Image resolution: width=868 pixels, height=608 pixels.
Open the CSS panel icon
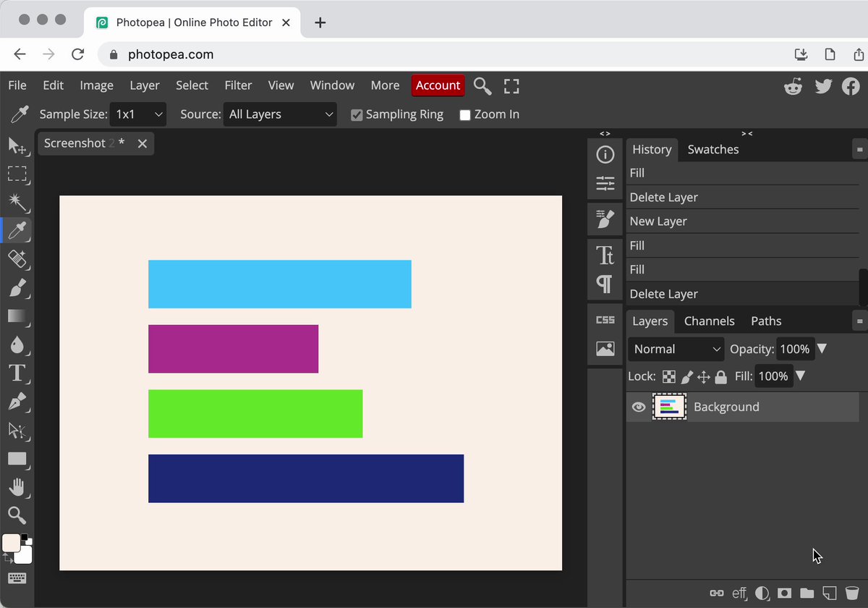(x=605, y=320)
